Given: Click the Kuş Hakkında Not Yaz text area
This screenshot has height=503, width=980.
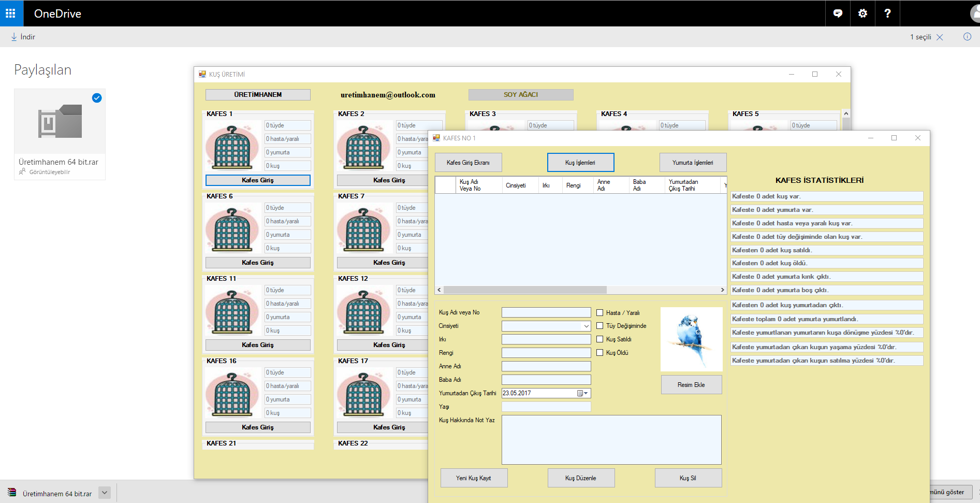Looking at the screenshot, I should [x=611, y=440].
